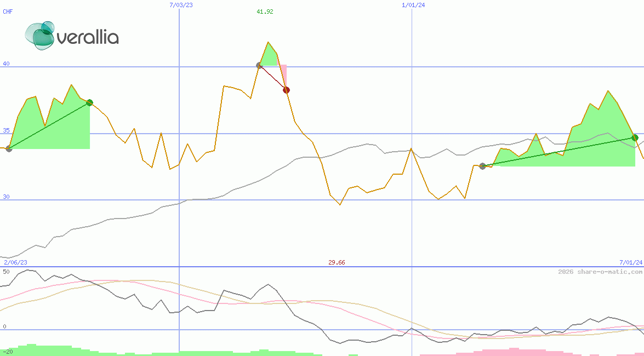
Task: Select the 7/03/23 date label
Action: [x=181, y=4]
